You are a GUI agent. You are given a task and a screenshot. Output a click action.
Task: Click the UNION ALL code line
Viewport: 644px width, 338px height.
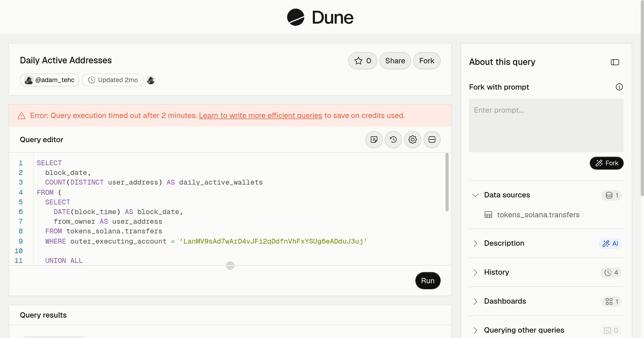64,260
